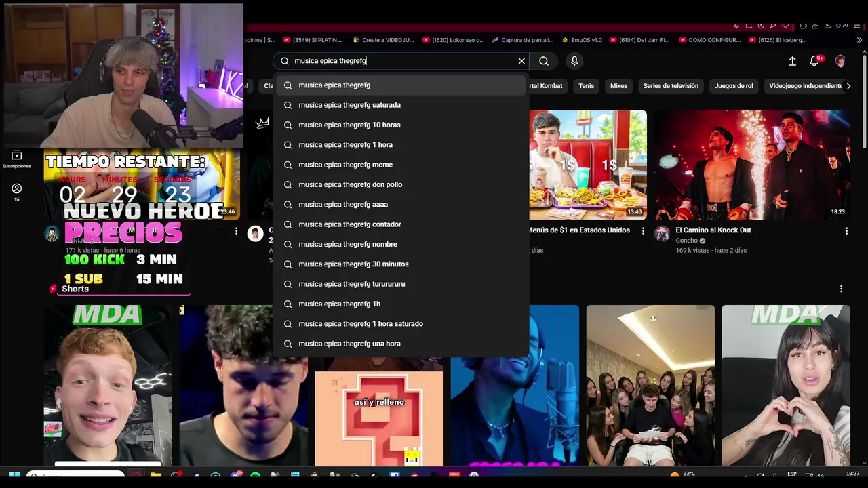This screenshot has height=488, width=868.
Task: Open the 'Create a VIDEOJU...' bookmark
Action: (x=383, y=40)
